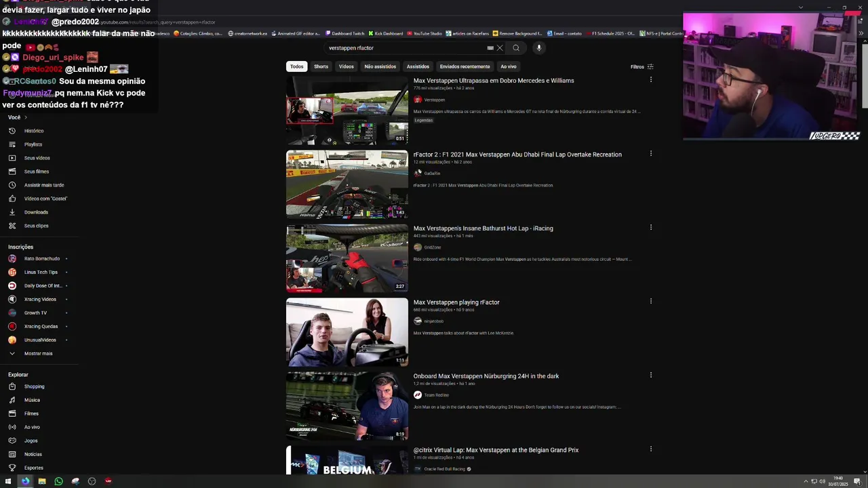The height and width of the screenshot is (488, 868).
Task: Open GridZone channel link
Action: 433,247
